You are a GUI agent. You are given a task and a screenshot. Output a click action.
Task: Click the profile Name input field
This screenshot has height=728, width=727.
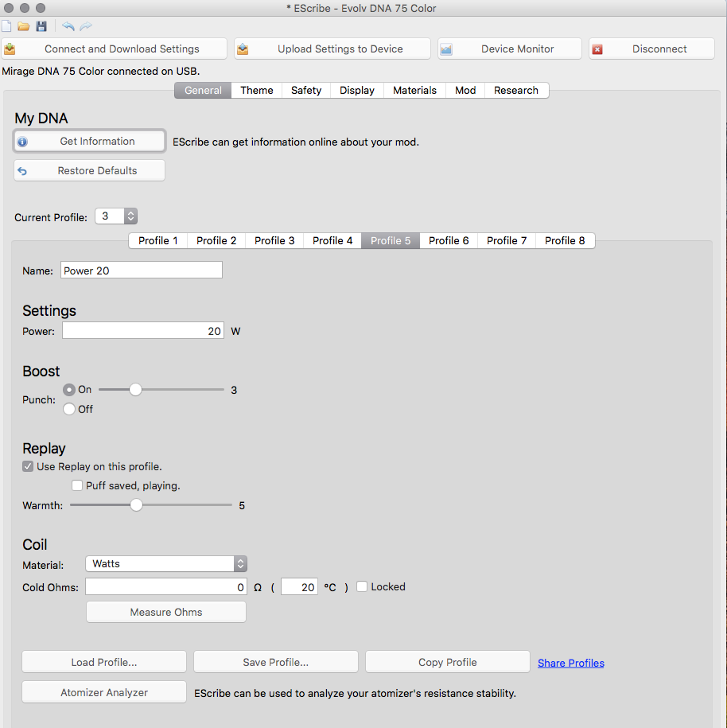141,271
